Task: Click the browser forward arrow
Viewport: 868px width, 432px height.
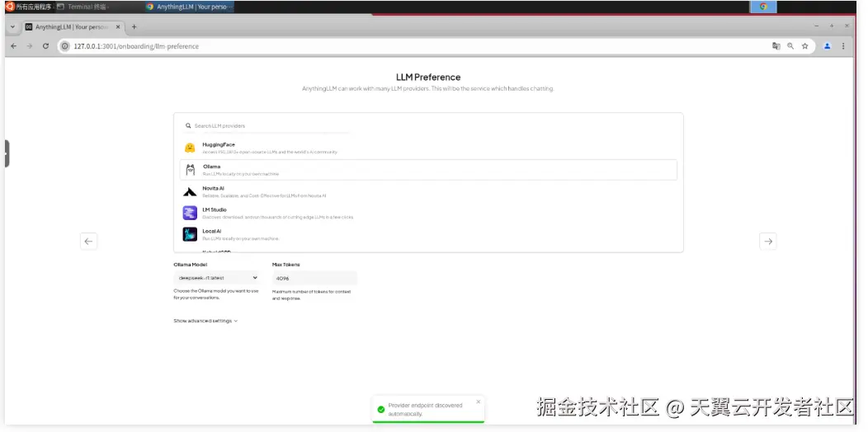Action: pyautogui.click(x=30, y=46)
